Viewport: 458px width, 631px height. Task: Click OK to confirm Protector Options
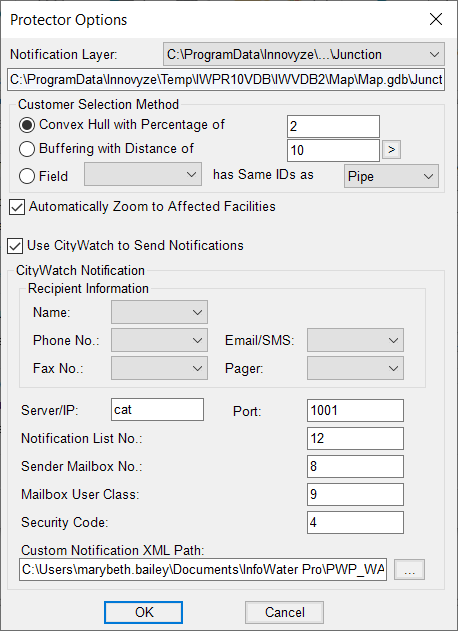tap(143, 612)
